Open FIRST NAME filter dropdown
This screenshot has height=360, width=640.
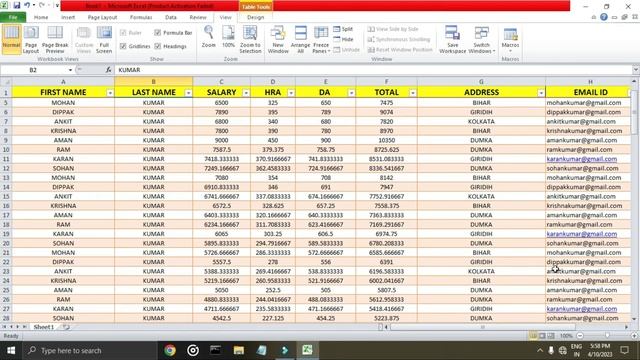[110, 93]
